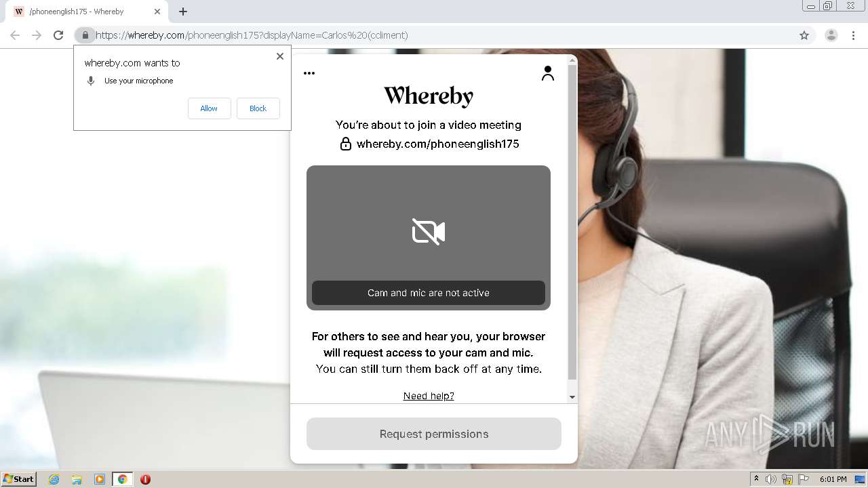Open the volume control in the tray

click(x=770, y=479)
